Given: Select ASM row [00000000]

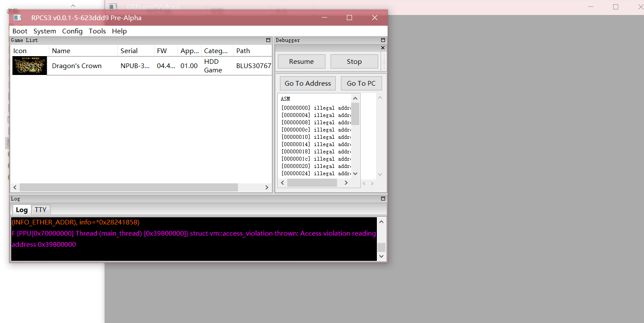Looking at the screenshot, I should pyautogui.click(x=316, y=108).
